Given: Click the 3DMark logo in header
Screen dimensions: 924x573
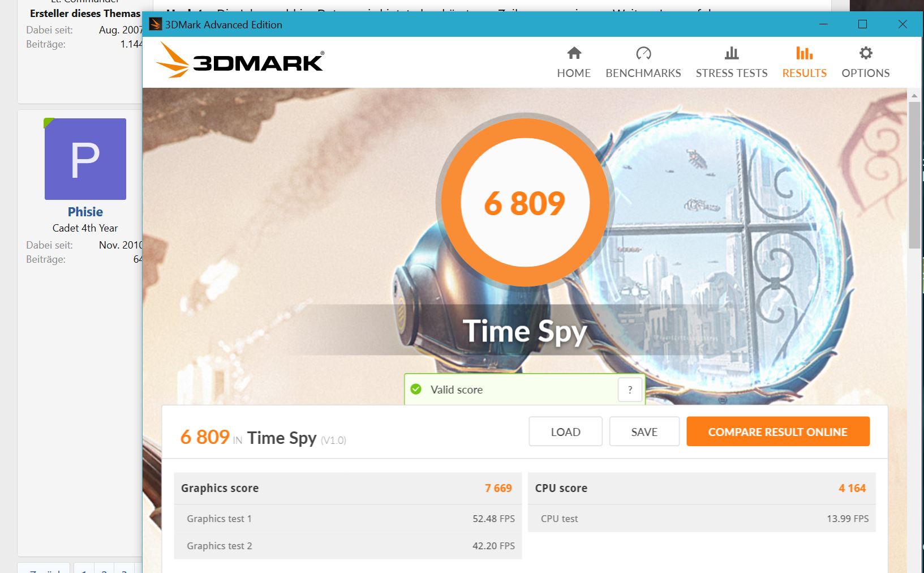Looking at the screenshot, I should 240,60.
